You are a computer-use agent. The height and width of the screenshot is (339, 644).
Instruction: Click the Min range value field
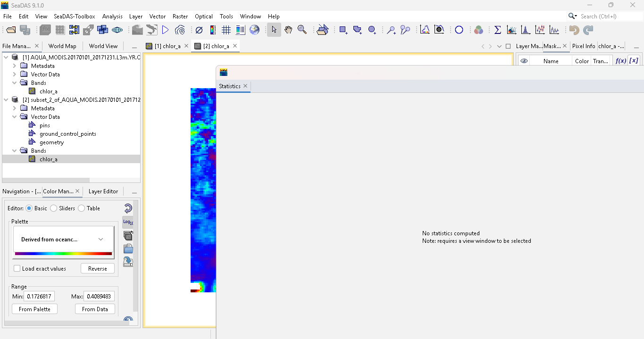point(39,296)
